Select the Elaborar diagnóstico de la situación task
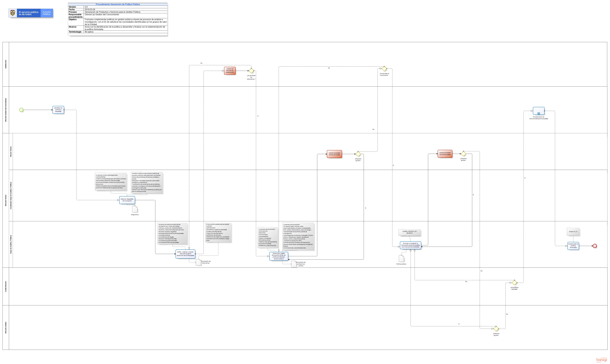Screen dimensions: 610x364 [x=127, y=200]
